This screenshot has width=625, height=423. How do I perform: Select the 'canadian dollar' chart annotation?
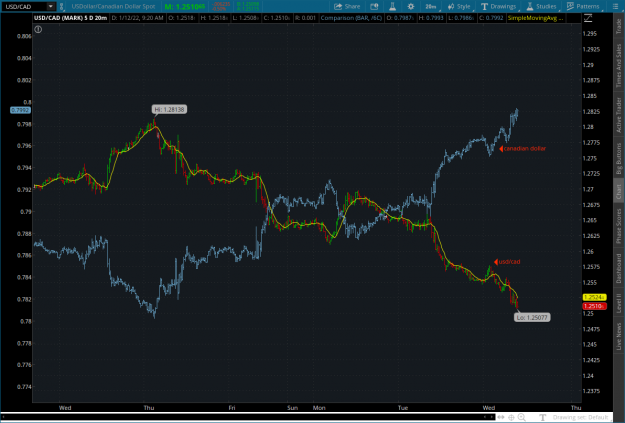525,149
